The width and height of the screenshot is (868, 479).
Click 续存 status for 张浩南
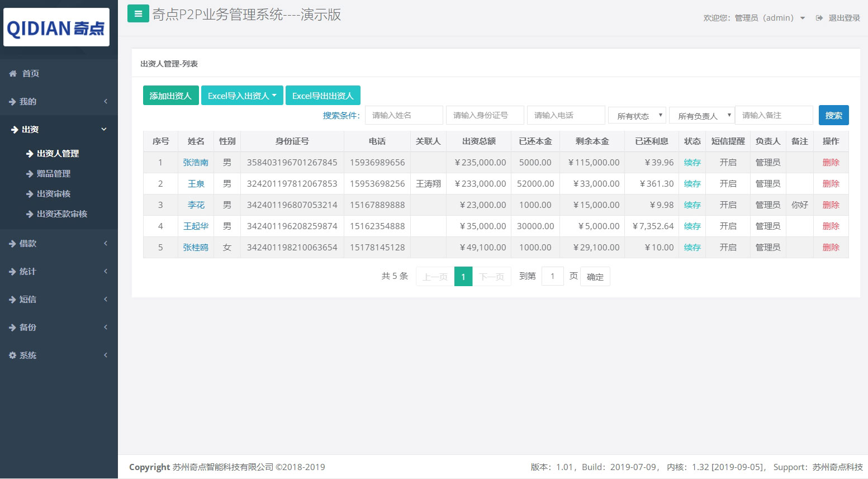(692, 162)
